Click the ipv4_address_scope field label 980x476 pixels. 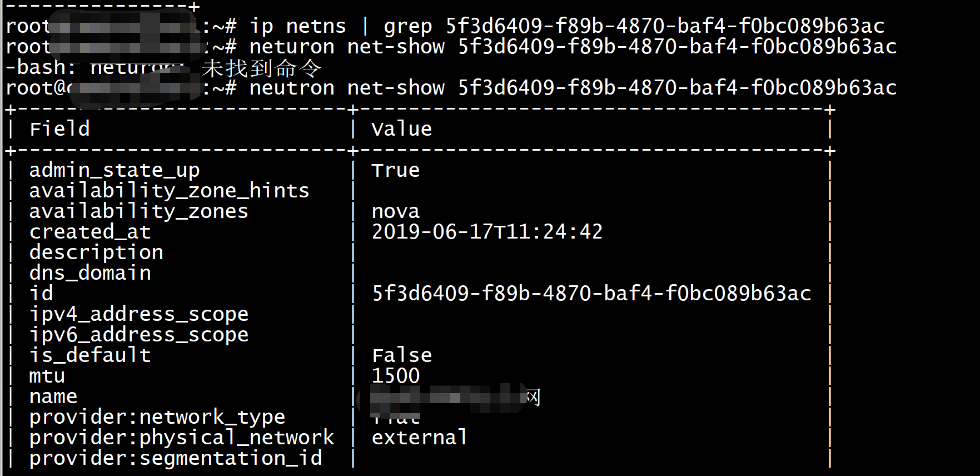[x=139, y=314]
